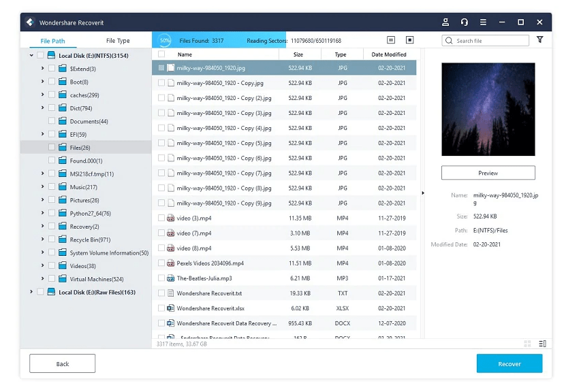Image resolution: width=581 pixels, height=392 pixels.
Task: Switch to the File Type tab
Action: 118,41
